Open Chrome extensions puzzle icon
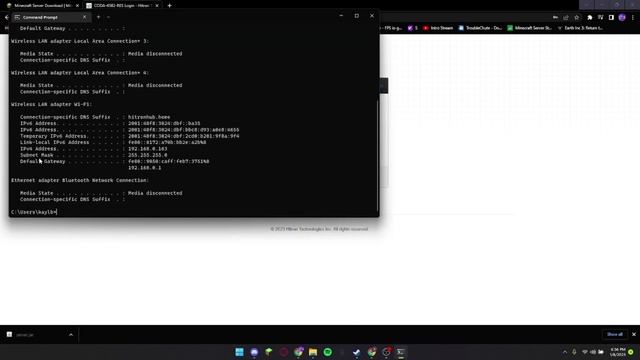 pos(590,18)
